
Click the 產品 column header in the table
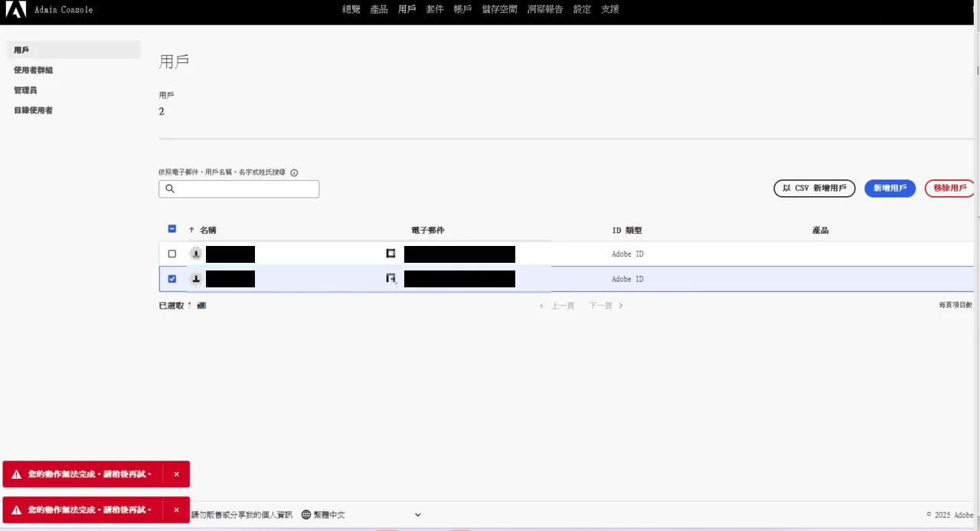point(821,230)
